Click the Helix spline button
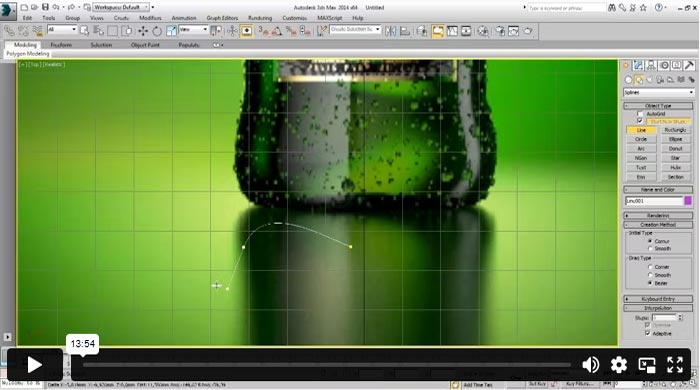The height and width of the screenshot is (390, 700). [675, 167]
